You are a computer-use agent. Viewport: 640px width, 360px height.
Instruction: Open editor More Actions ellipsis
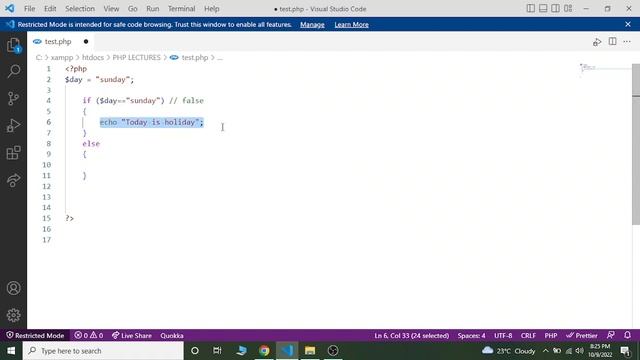click(627, 42)
